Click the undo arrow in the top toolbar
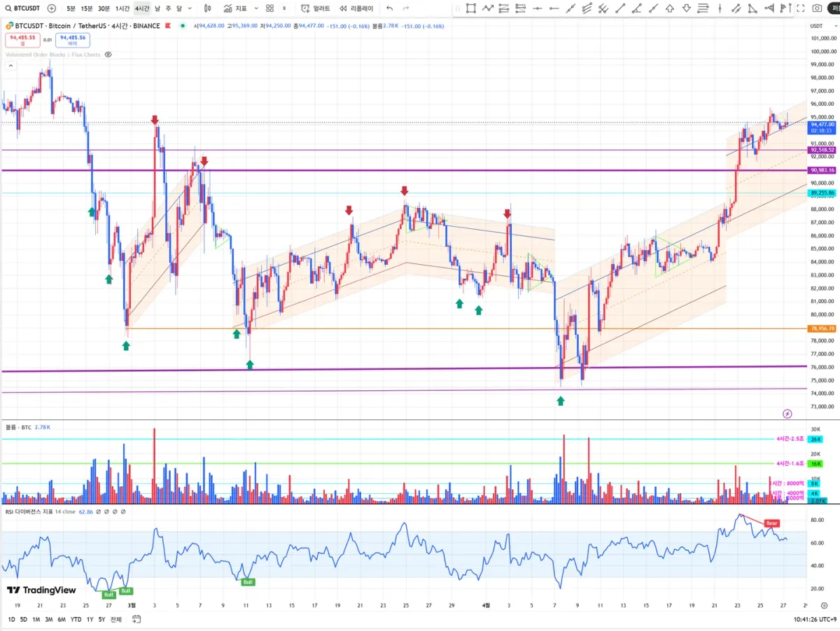 point(390,8)
